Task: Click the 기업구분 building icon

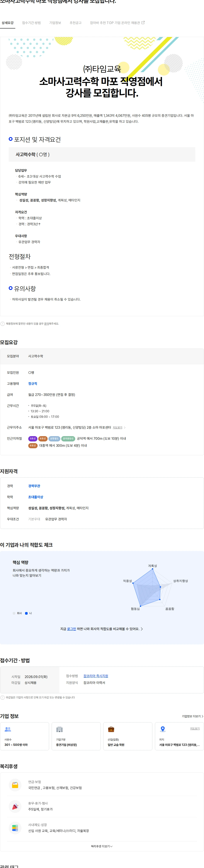Action: pyautogui.click(x=59, y=729)
